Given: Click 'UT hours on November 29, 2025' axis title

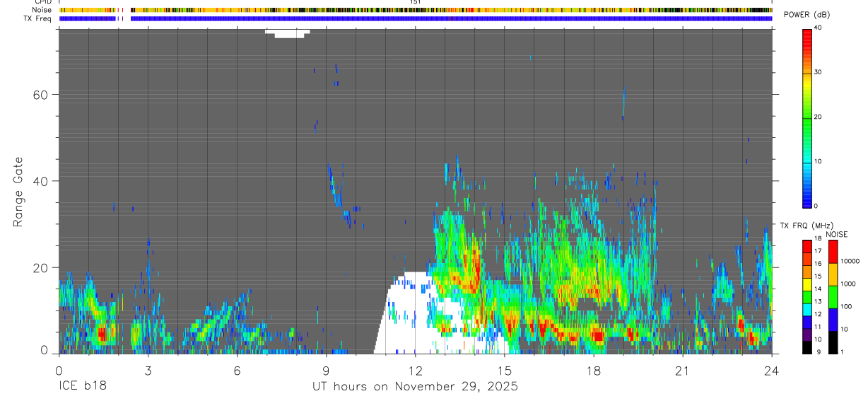Looking at the screenshot, I should tap(416, 387).
